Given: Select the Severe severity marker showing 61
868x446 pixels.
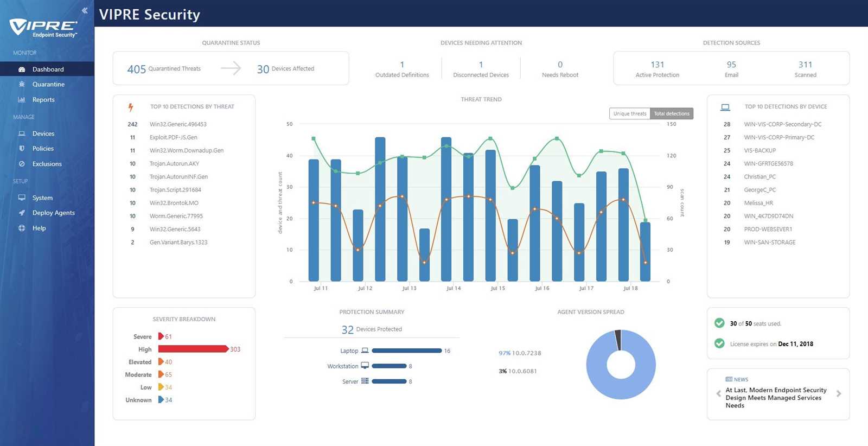Looking at the screenshot, I should (161, 336).
